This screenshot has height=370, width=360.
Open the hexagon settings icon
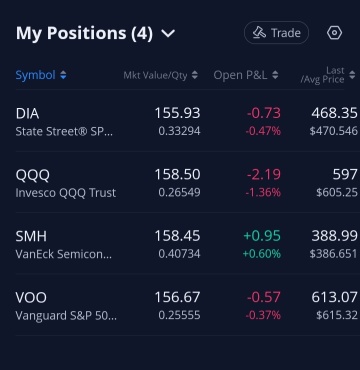[x=334, y=33]
